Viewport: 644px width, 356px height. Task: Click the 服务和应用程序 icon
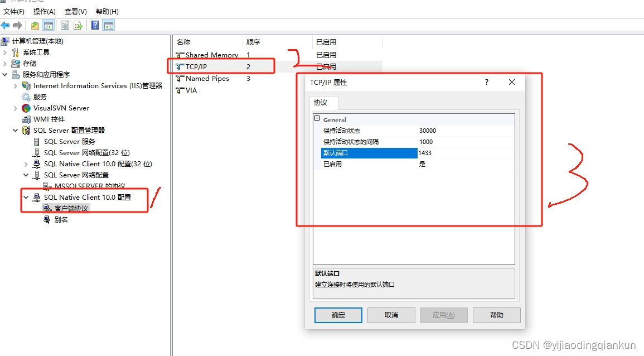[x=16, y=74]
